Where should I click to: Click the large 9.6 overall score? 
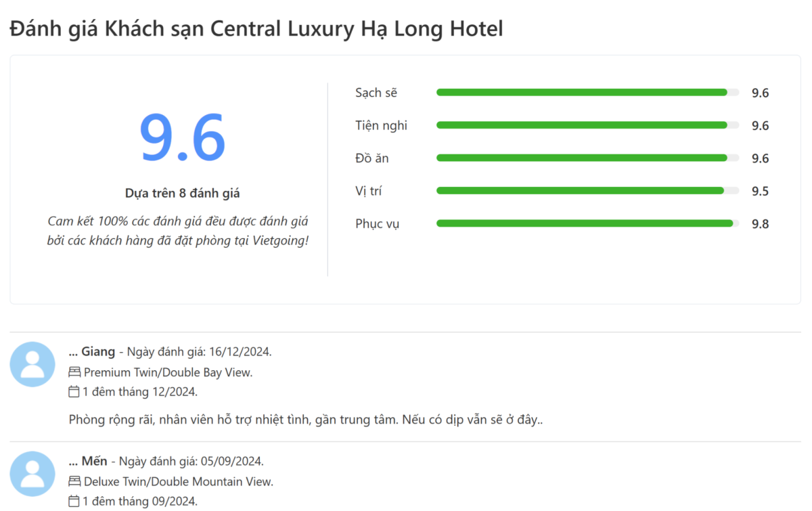tap(182, 137)
